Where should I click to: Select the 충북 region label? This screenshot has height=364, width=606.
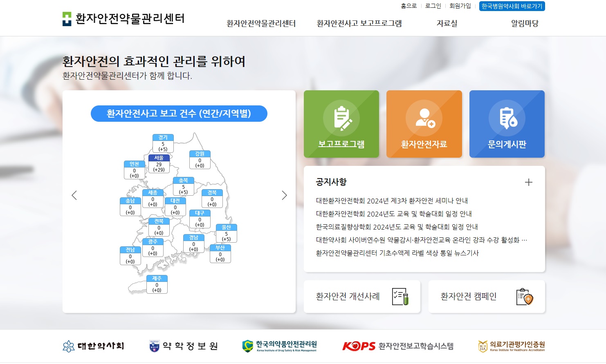coord(184,186)
